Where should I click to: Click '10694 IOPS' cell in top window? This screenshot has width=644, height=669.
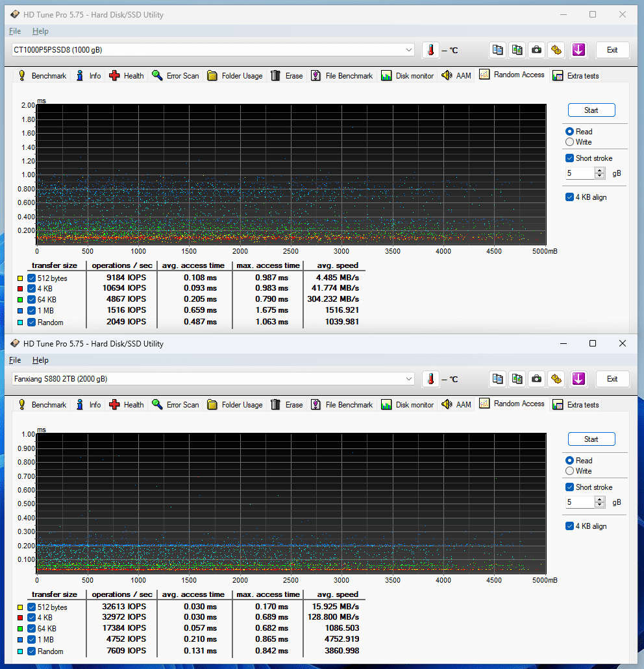tap(124, 288)
